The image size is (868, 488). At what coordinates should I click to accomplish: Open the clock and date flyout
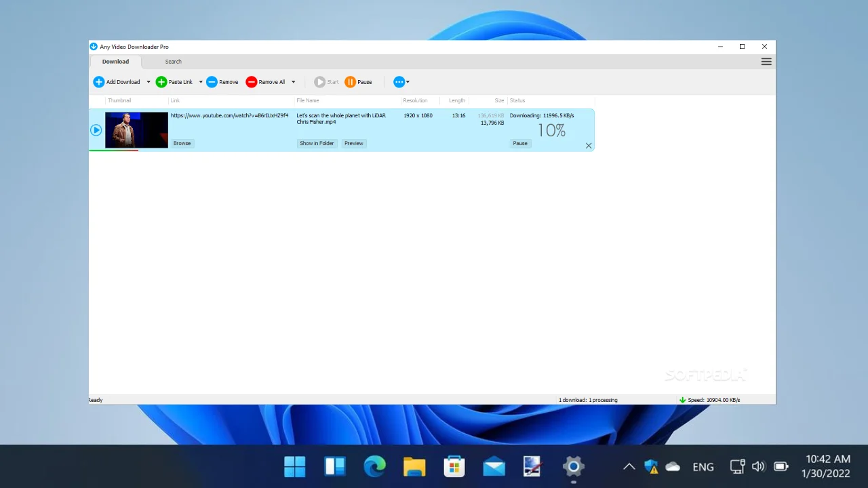pos(827,466)
